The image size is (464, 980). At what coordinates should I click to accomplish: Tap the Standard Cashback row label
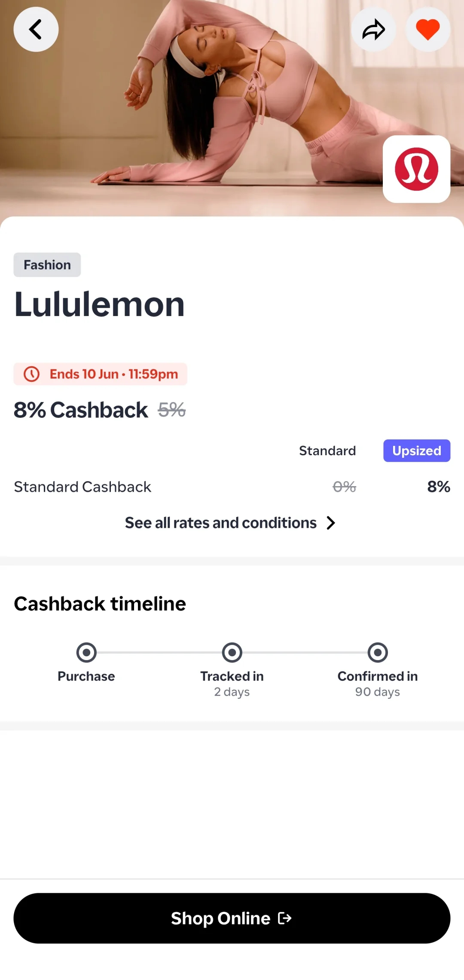(x=82, y=487)
